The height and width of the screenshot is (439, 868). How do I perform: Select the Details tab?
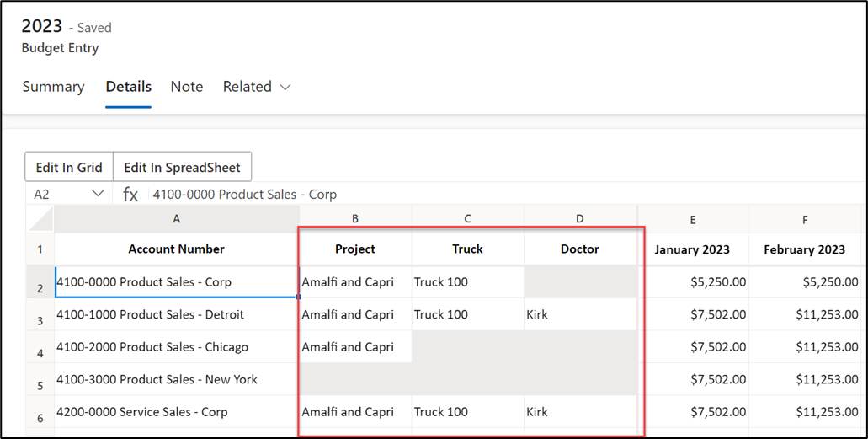129,87
